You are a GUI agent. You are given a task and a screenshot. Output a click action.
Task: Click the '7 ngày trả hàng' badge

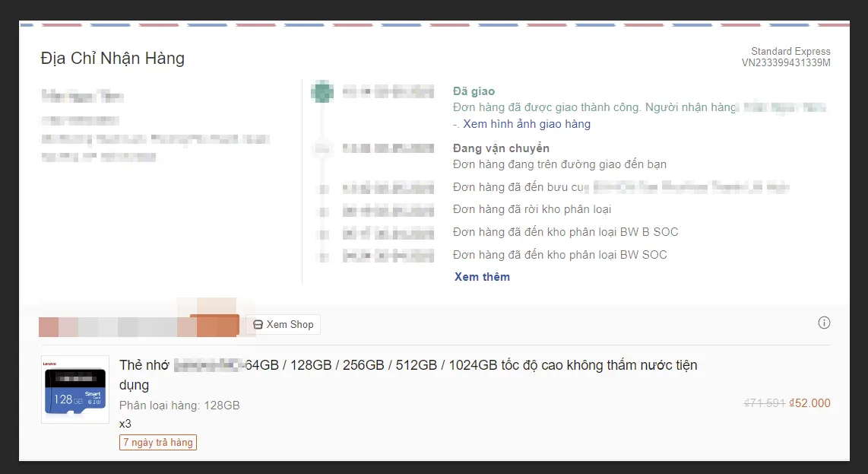tap(158, 442)
